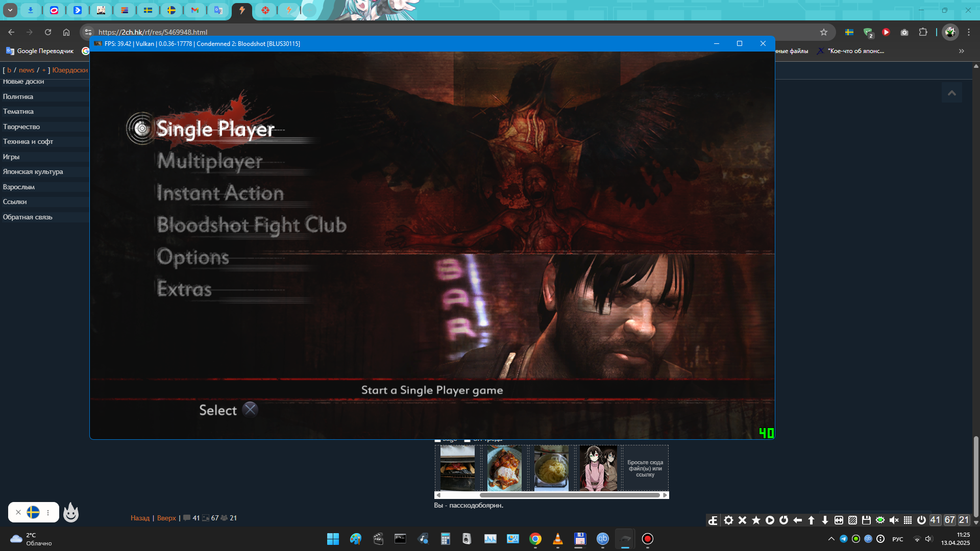Click the 67 images counter in toolbar
The width and height of the screenshot is (980, 551).
point(949,520)
